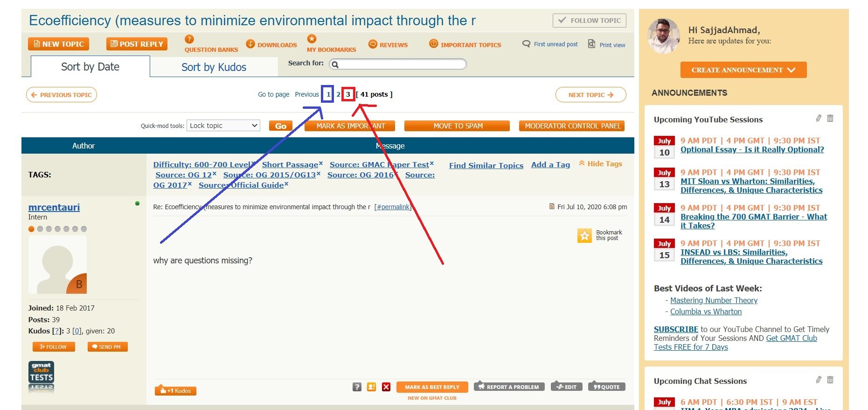This screenshot has width=868, height=410.
Task: Open Print view icon
Action: click(591, 44)
